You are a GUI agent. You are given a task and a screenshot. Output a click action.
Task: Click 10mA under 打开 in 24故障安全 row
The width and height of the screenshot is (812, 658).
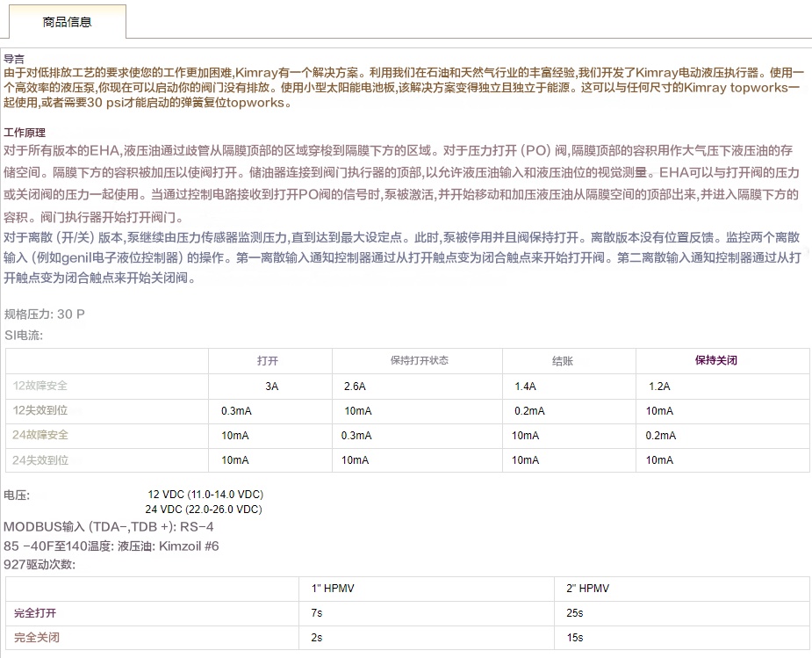tap(235, 436)
